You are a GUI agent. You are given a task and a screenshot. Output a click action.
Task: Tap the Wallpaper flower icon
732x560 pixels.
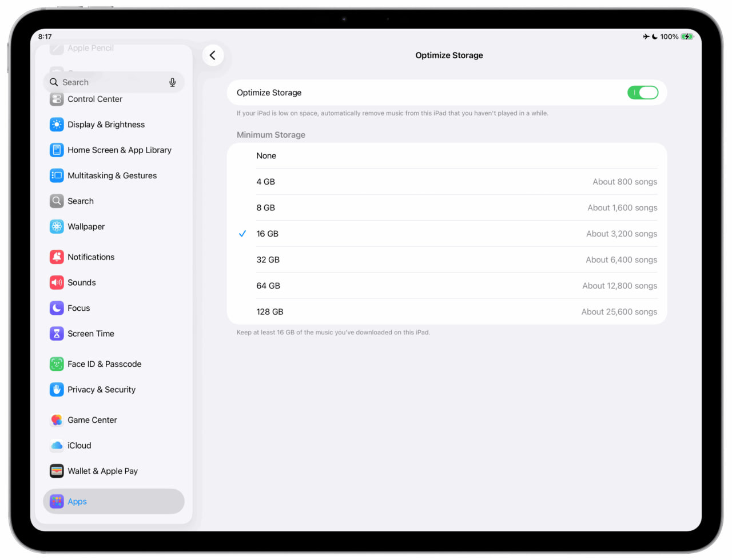(57, 227)
